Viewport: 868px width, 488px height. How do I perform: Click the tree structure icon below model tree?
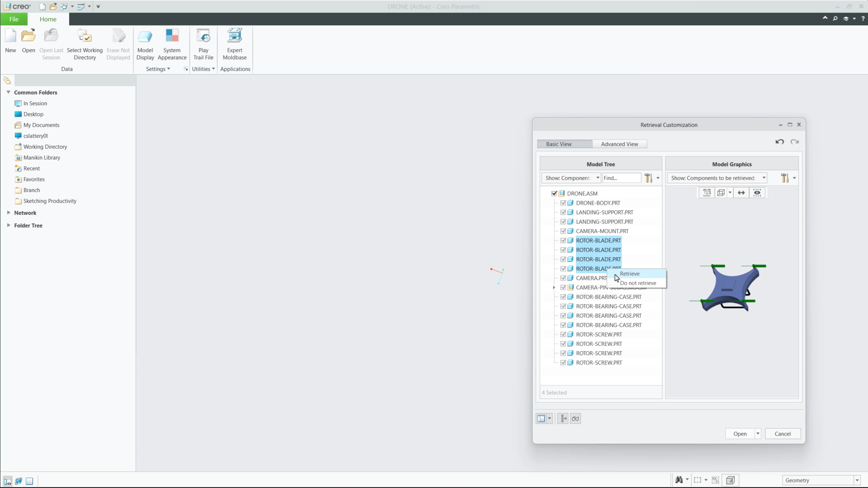[563, 419]
